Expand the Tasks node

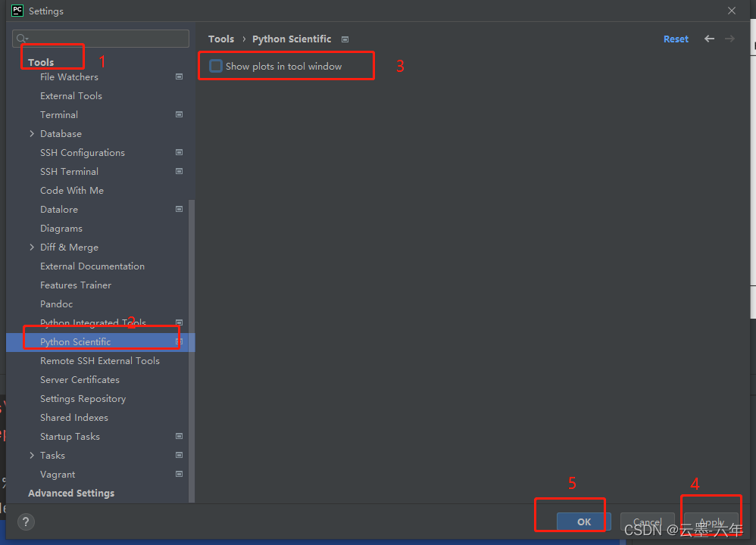click(32, 455)
